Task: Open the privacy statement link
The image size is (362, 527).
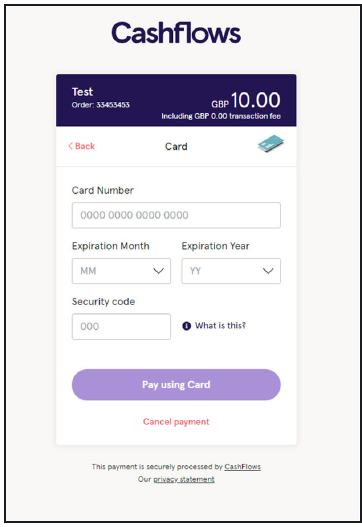Action: pos(184,479)
